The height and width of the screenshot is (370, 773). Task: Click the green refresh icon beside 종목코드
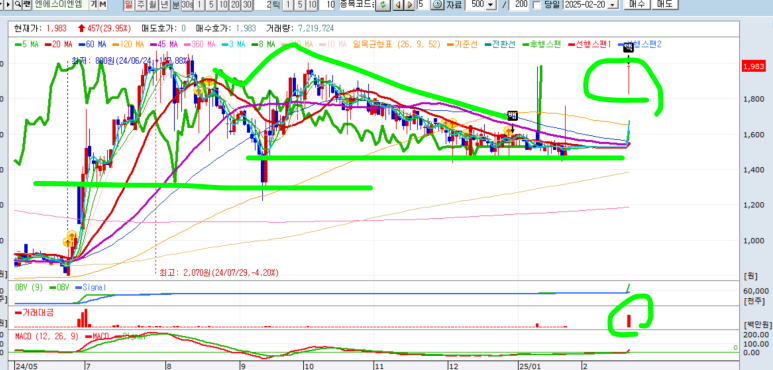point(382,4)
